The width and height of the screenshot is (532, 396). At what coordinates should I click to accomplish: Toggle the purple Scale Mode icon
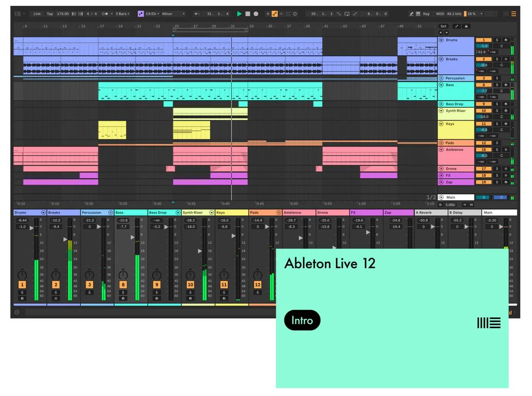click(x=140, y=14)
